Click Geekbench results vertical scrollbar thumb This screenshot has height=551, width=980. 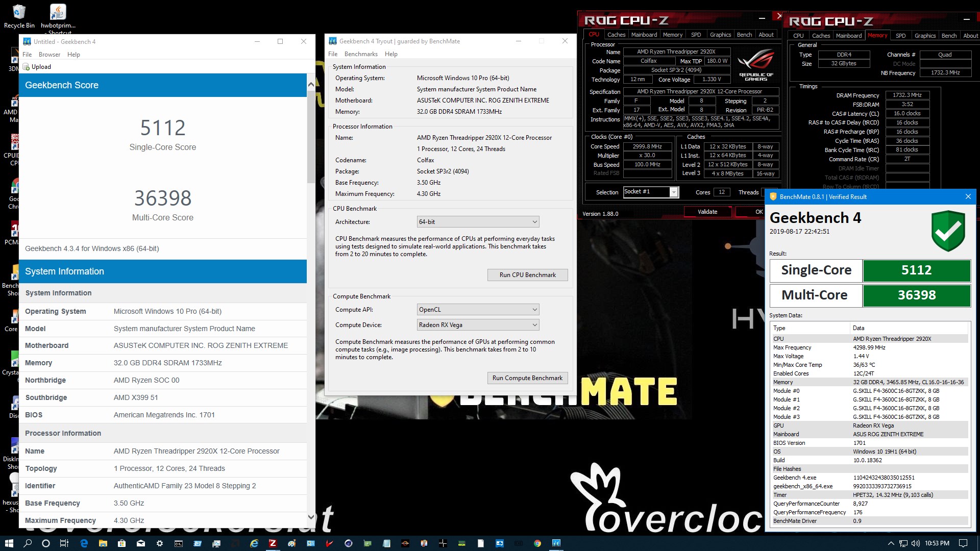(311, 137)
